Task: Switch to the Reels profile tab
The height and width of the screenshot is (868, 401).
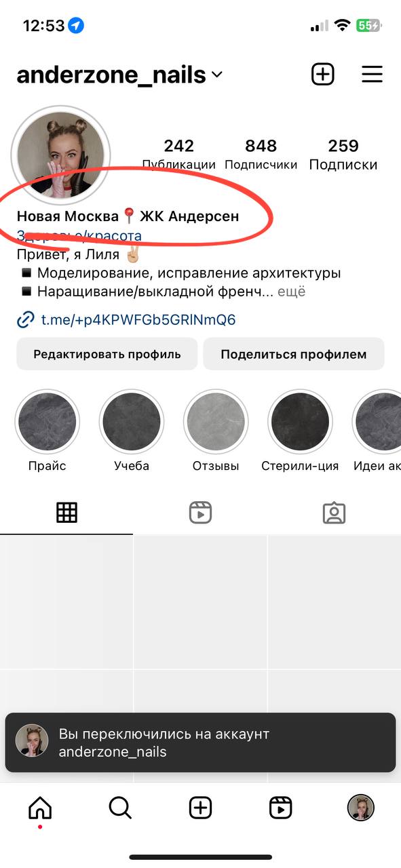Action: 200,513
